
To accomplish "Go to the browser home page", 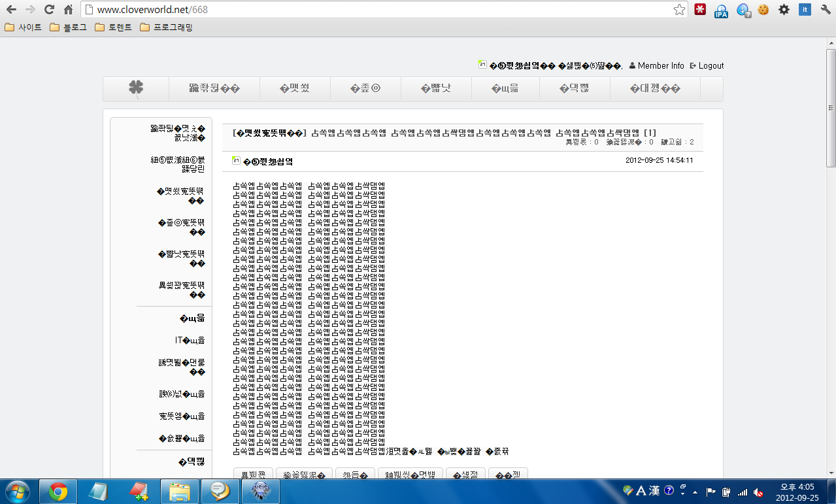I will tap(68, 10).
